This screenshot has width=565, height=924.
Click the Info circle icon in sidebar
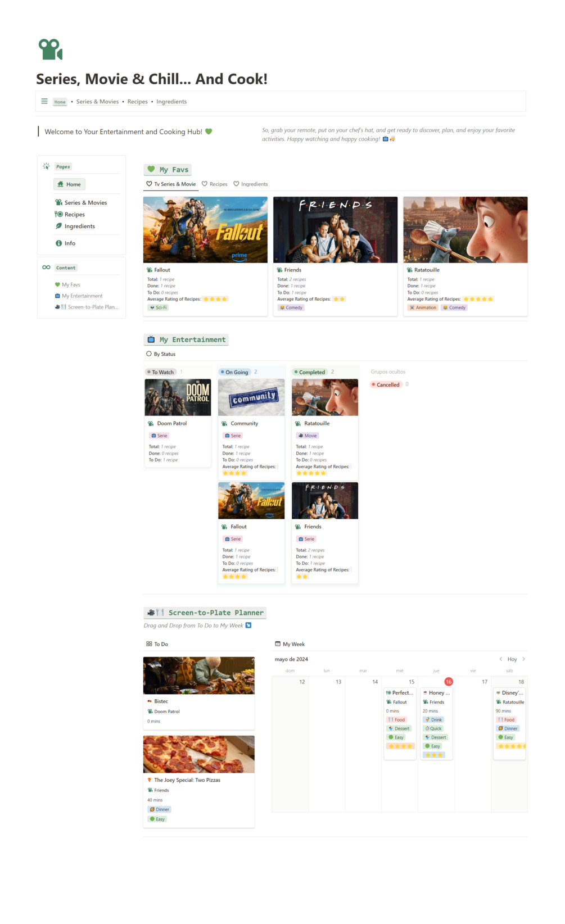point(58,243)
